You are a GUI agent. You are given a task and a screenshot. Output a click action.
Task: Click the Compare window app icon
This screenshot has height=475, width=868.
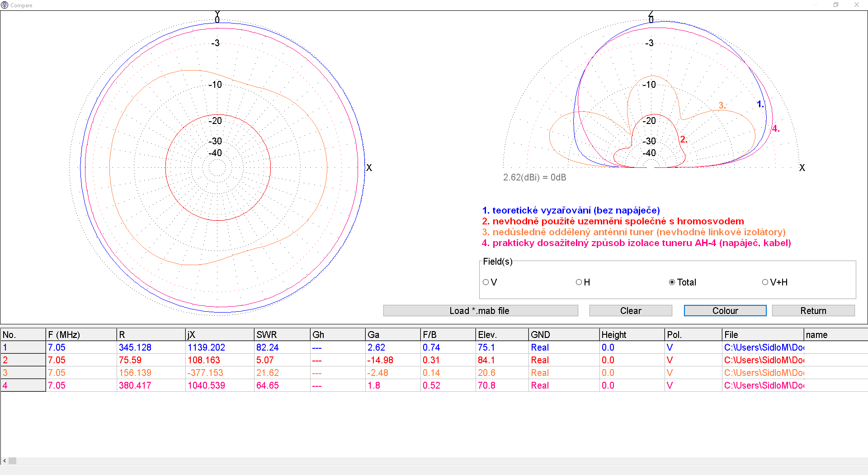coord(5,5)
